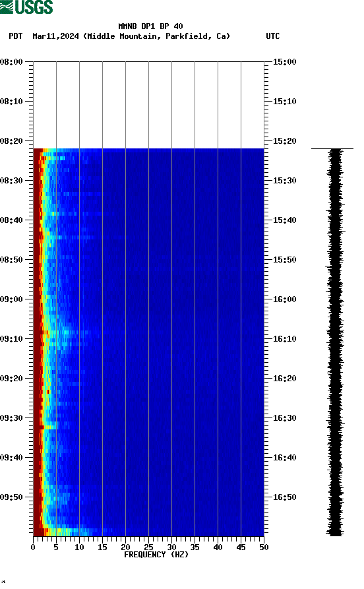This screenshot has width=364, height=589.
Task: Click the '15:10' UTC time label
Action: 284,102
